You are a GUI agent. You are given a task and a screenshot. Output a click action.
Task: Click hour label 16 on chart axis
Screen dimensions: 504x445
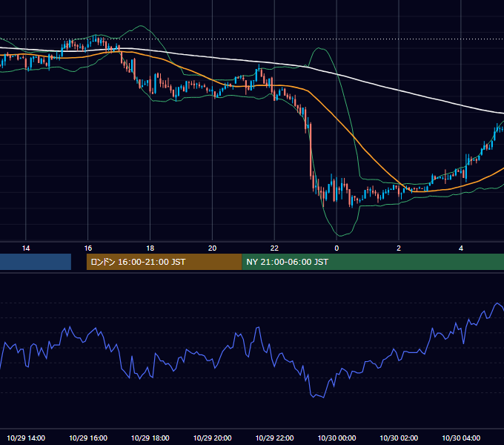coord(88,248)
